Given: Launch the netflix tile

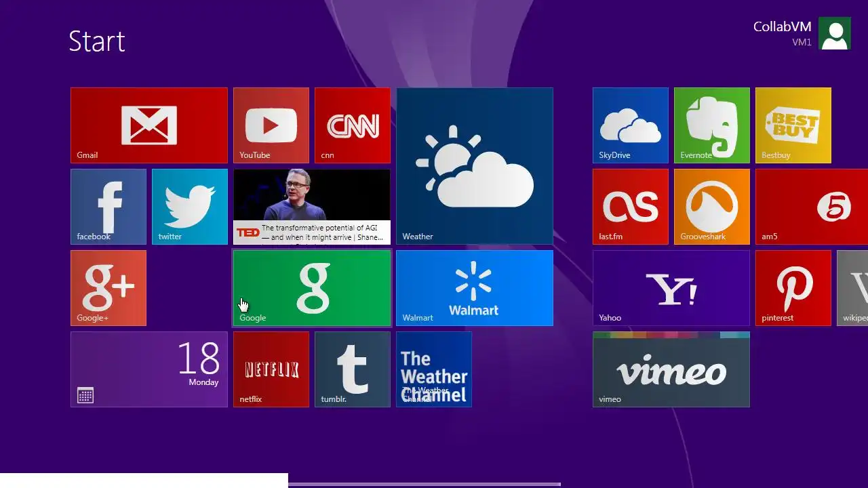Looking at the screenshot, I should 271,369.
